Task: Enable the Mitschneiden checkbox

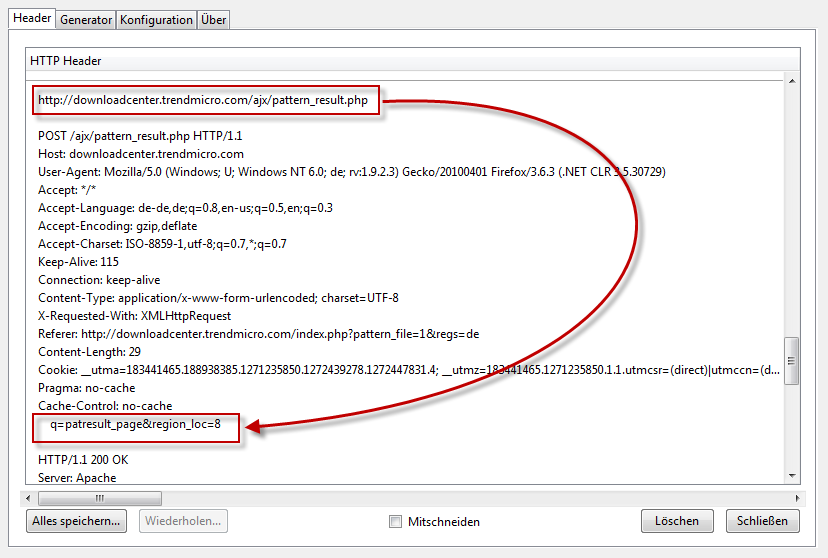Action: (x=396, y=522)
